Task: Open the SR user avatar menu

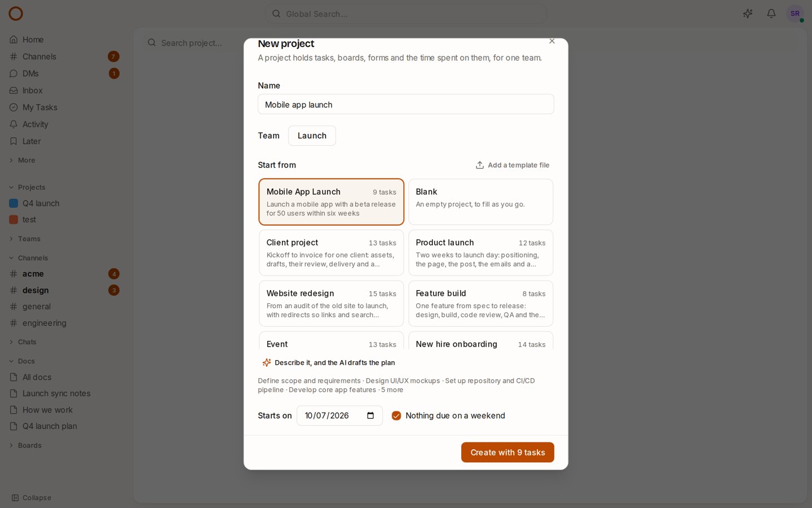Action: pyautogui.click(x=795, y=14)
